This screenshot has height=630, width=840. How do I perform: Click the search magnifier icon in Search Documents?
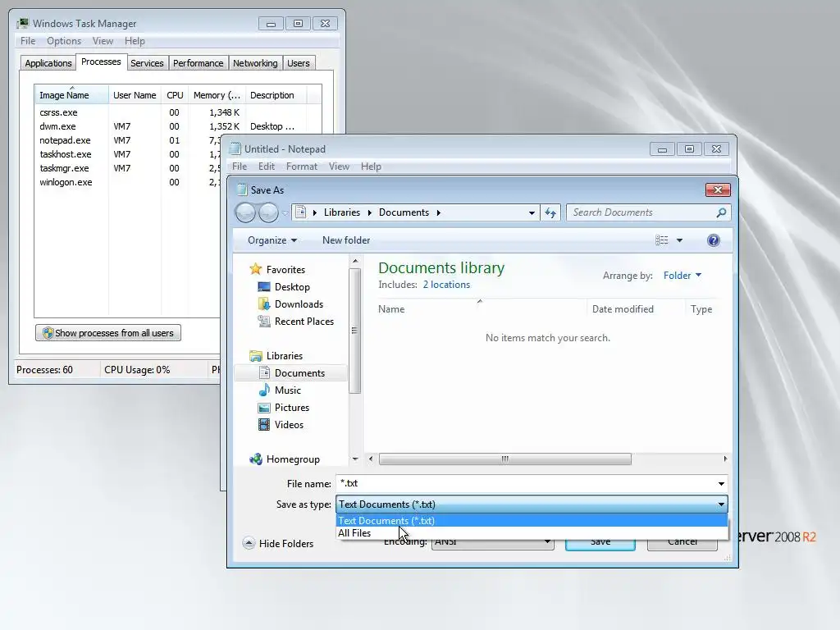[721, 212]
